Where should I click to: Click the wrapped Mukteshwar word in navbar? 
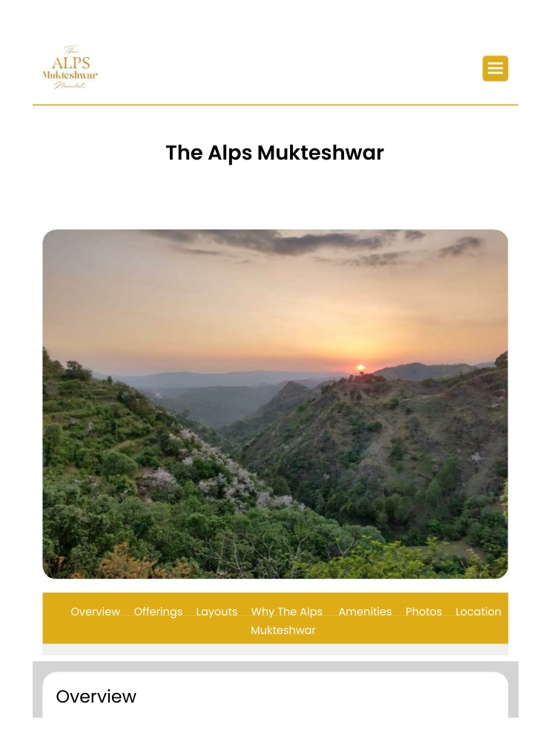click(x=283, y=630)
